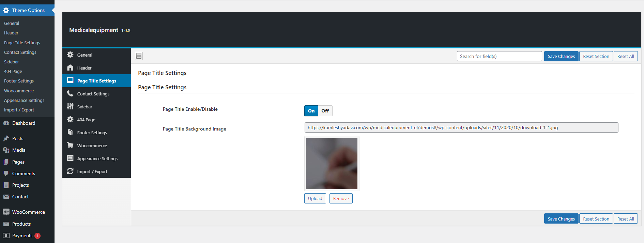The width and height of the screenshot is (644, 243).
Task: Click the Header home icon
Action: pyautogui.click(x=70, y=68)
